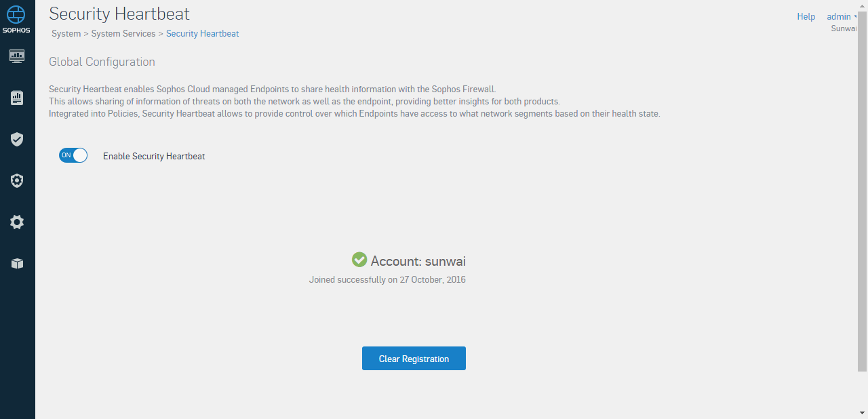Open the Help link
The width and height of the screenshot is (868, 419).
(x=806, y=16)
